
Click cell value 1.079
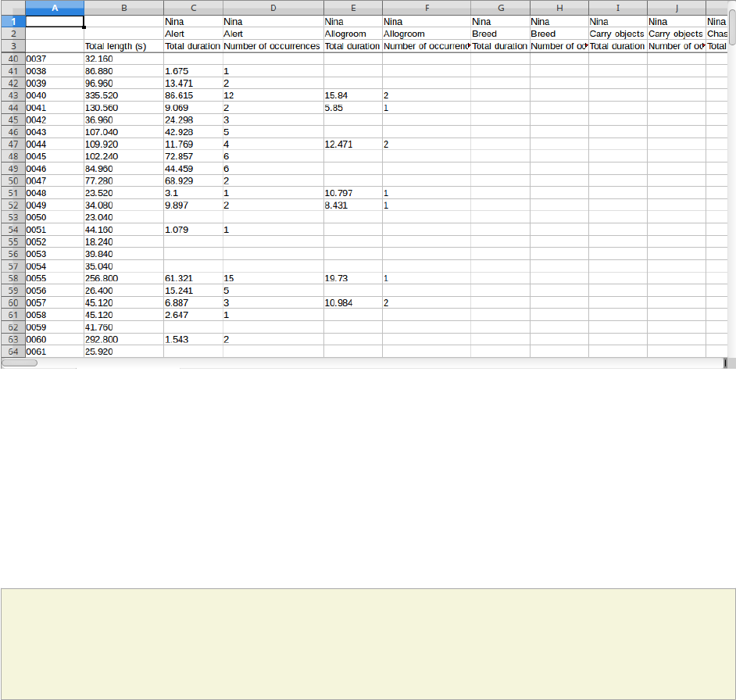(x=194, y=230)
